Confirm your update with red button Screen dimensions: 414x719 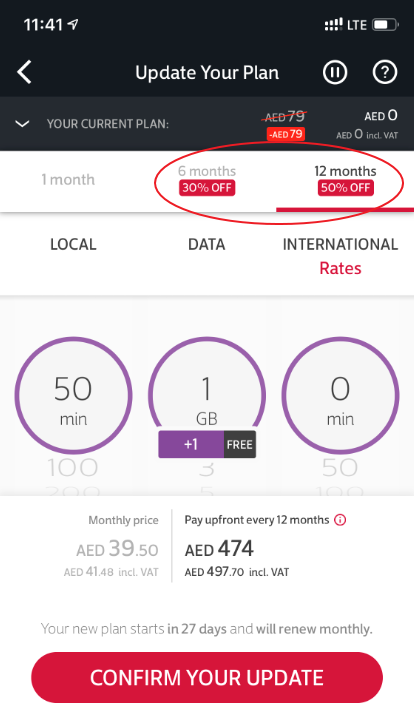point(207,677)
